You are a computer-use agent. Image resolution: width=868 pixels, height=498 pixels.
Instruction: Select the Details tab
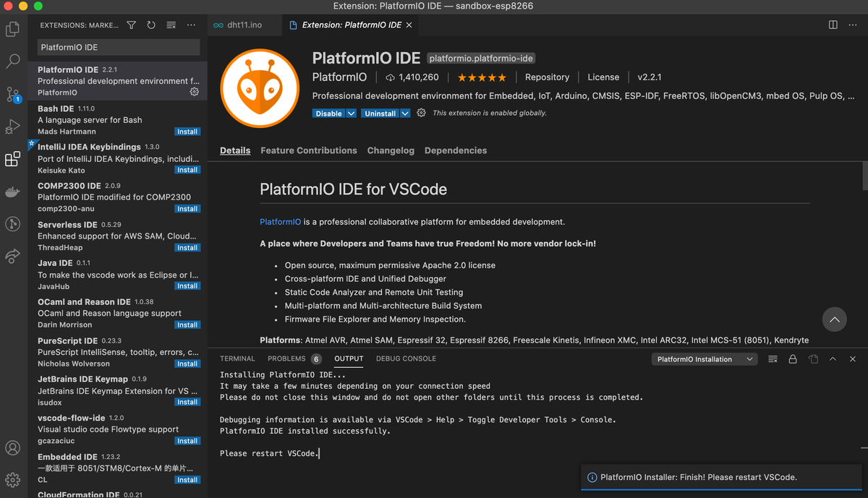pos(235,150)
